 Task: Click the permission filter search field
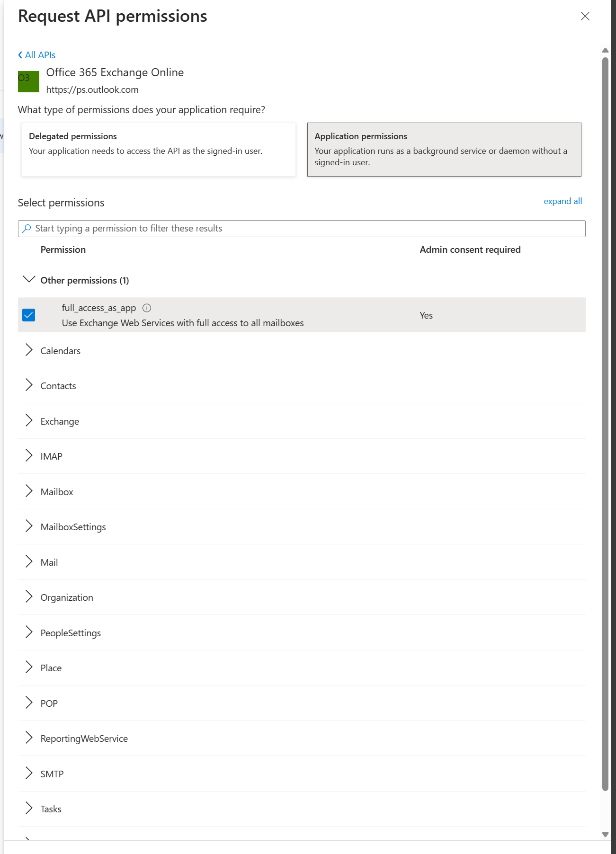point(302,229)
